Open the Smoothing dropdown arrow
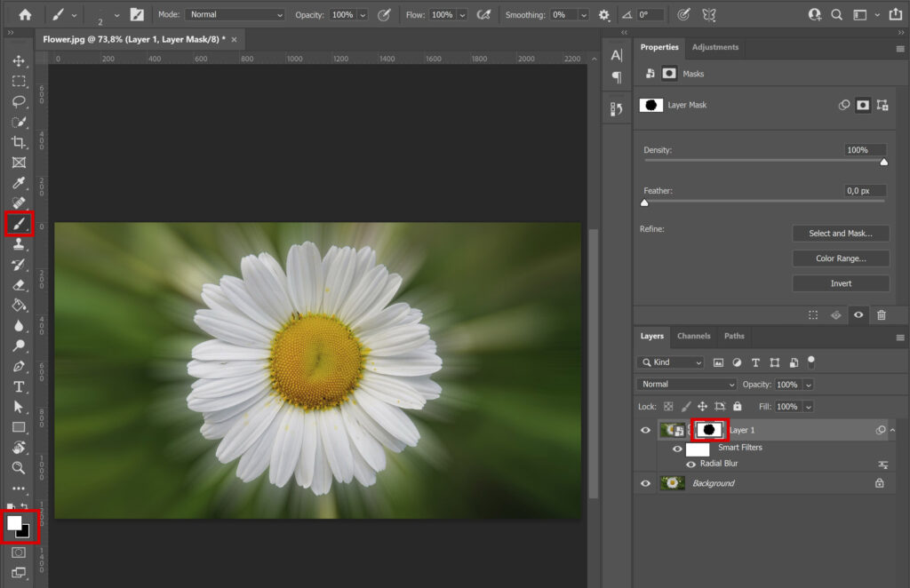 584,15
